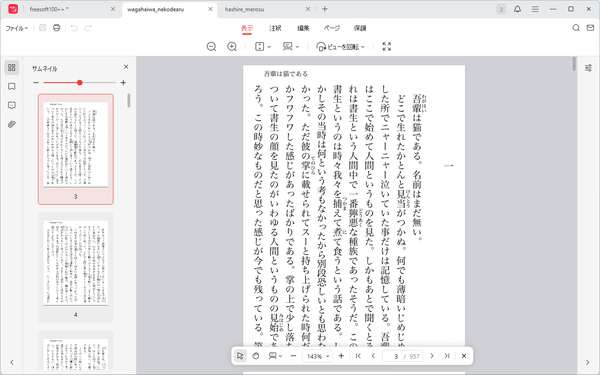Open the ファイル menu

pos(16,28)
